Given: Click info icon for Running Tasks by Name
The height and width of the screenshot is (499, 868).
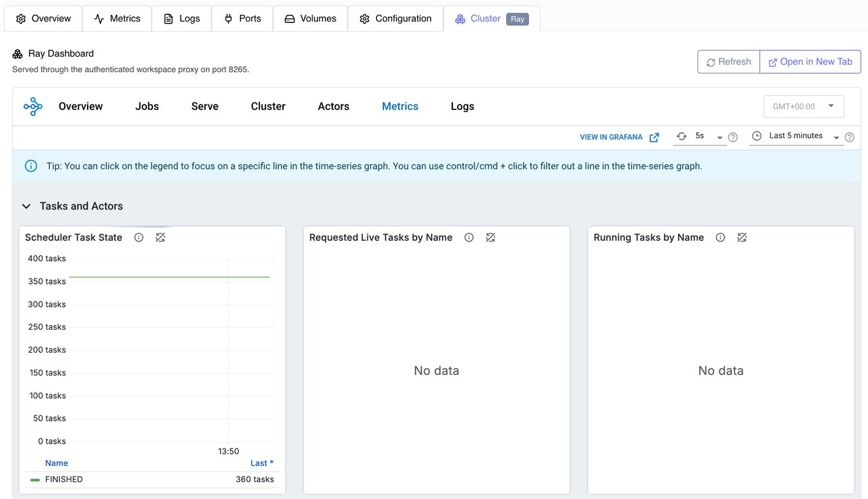Looking at the screenshot, I should tap(720, 237).
